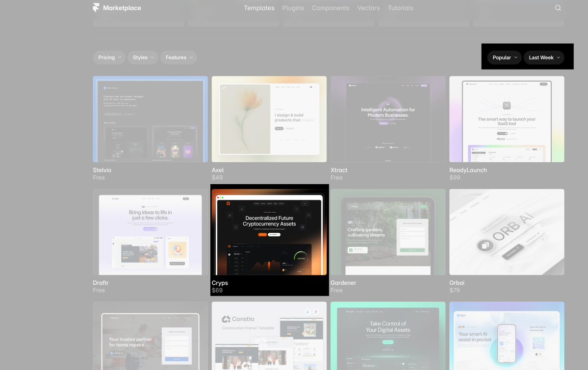Open the Last Week time range dropdown
This screenshot has width=588, height=370.
[x=543, y=57]
